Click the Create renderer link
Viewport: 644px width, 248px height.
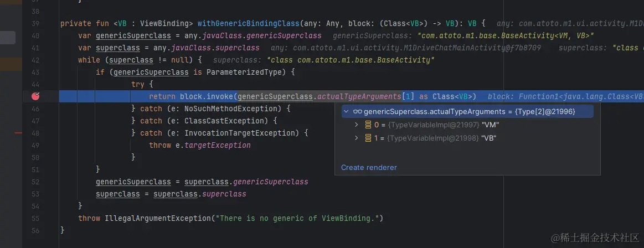[x=369, y=167]
